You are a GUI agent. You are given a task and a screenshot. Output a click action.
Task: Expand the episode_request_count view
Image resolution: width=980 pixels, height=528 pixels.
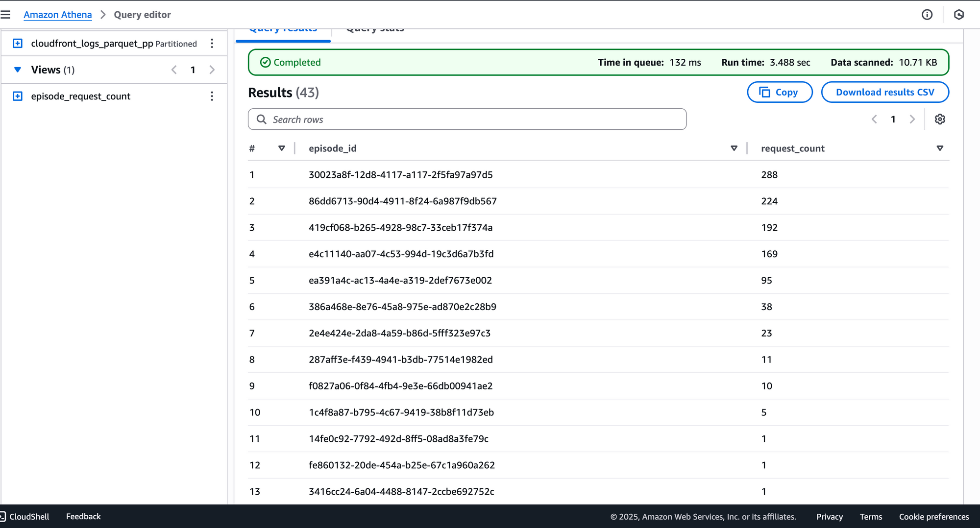click(18, 96)
